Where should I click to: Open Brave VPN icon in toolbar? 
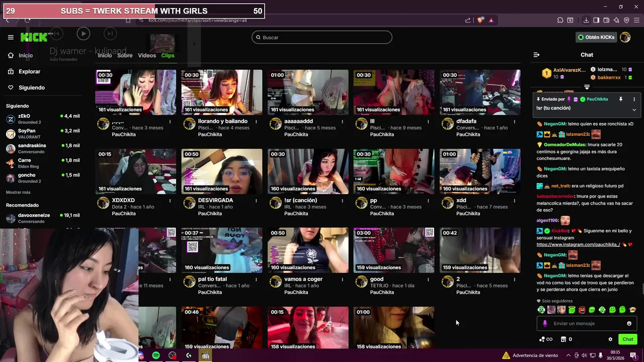click(x=626, y=20)
